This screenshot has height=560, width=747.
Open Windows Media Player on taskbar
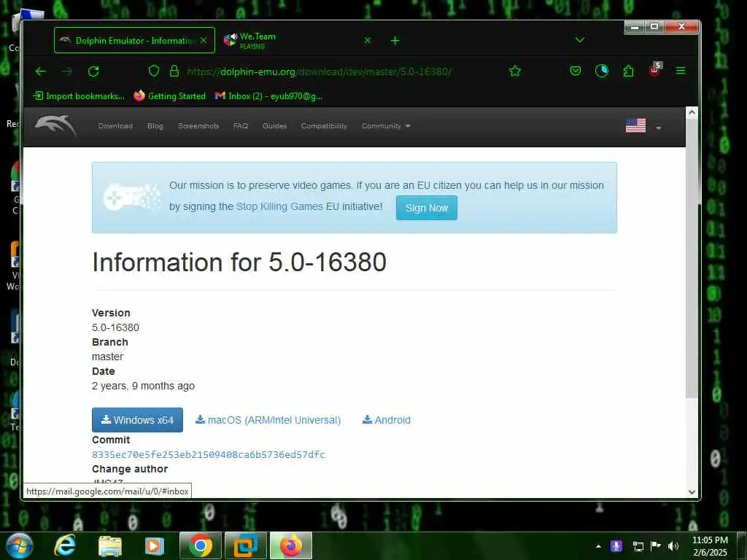pos(155,546)
